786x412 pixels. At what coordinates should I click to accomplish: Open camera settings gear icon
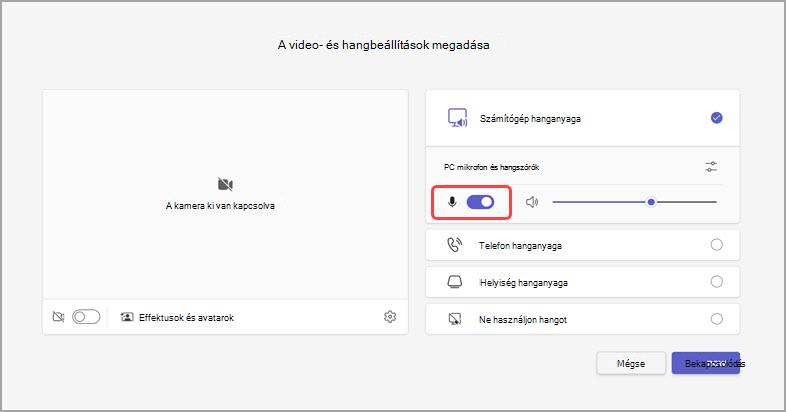click(390, 317)
